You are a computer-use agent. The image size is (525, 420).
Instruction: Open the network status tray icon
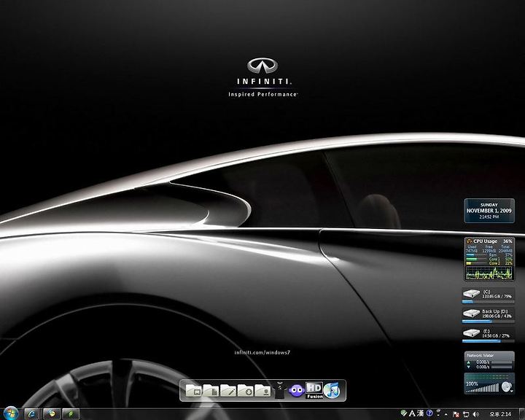pos(466,414)
